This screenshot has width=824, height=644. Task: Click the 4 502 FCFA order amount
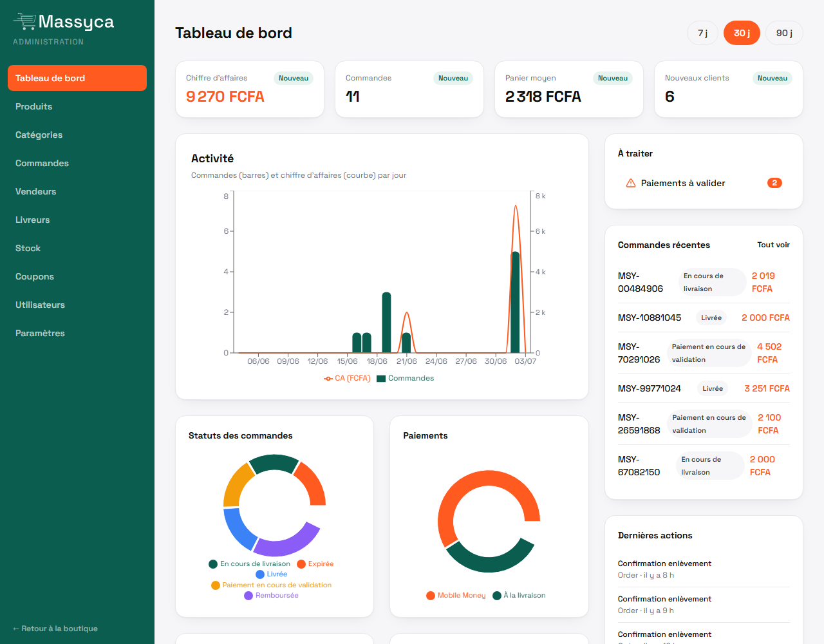point(769,353)
